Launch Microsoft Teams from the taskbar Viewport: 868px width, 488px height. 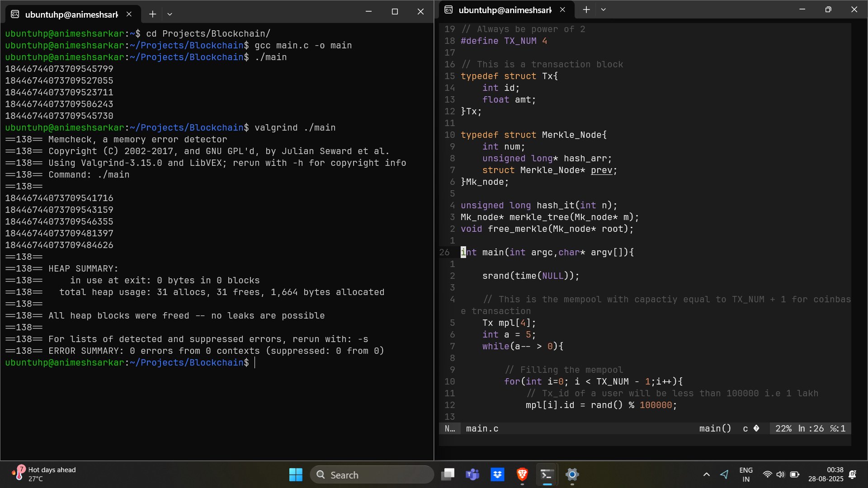click(472, 474)
